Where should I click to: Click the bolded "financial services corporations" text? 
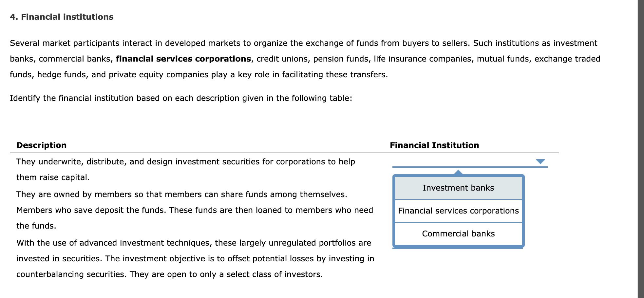183,59
